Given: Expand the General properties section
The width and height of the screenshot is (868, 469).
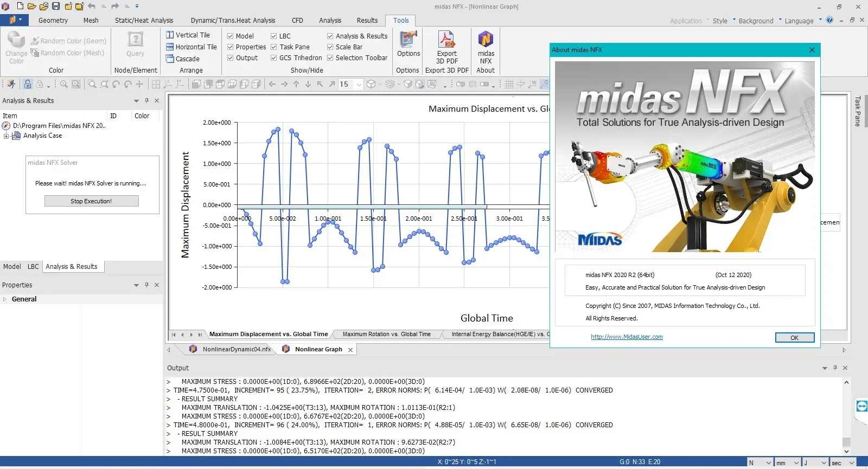Looking at the screenshot, I should coord(5,299).
